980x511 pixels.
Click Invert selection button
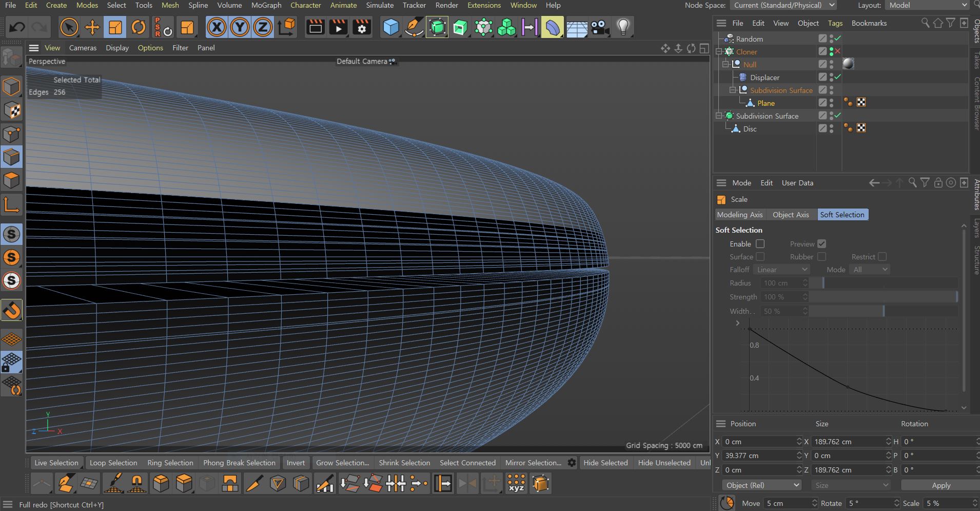click(x=296, y=463)
